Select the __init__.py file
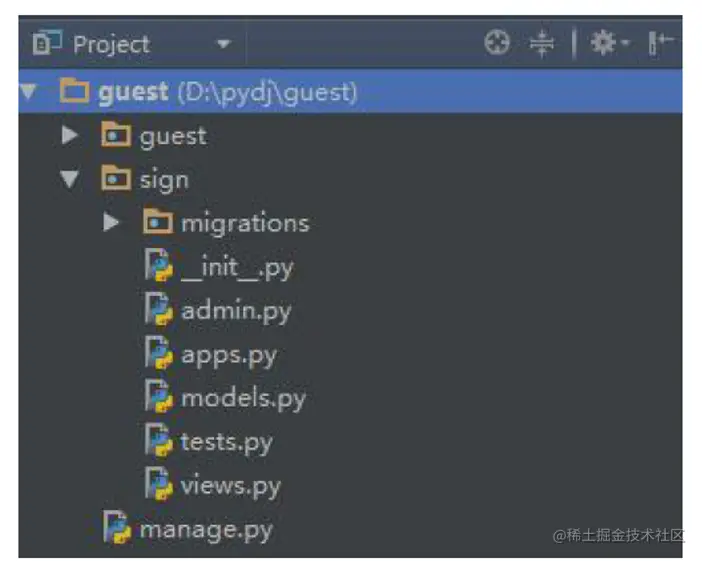 click(236, 267)
